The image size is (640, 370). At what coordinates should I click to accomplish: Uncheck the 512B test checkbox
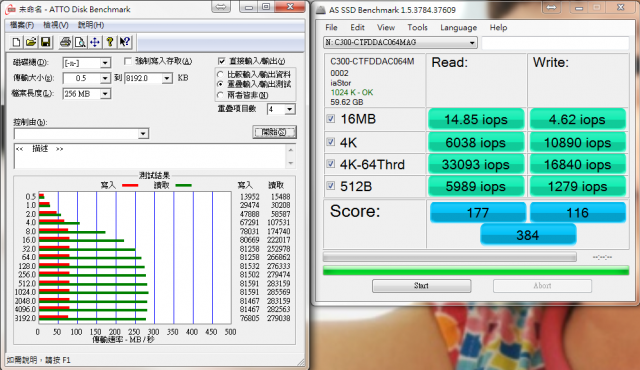(x=331, y=186)
